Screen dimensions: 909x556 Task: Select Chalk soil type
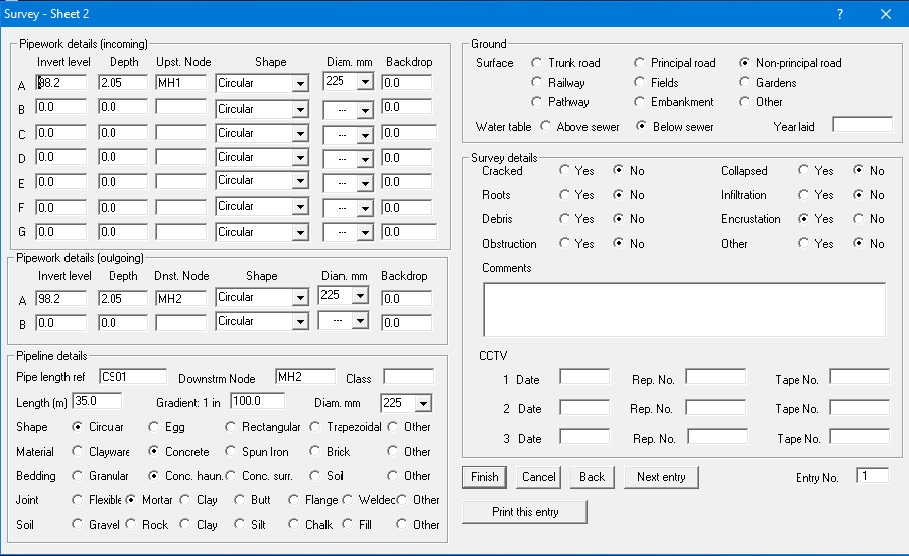(x=311, y=524)
